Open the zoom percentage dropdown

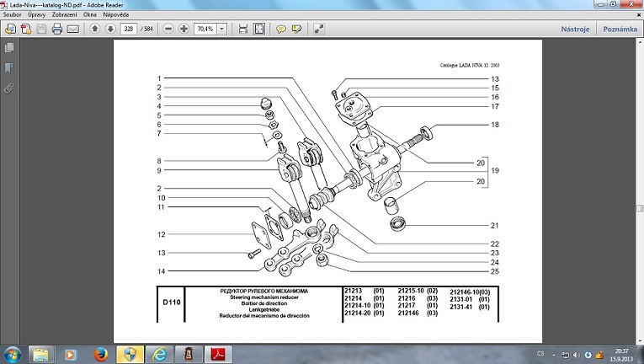pyautogui.click(x=221, y=29)
